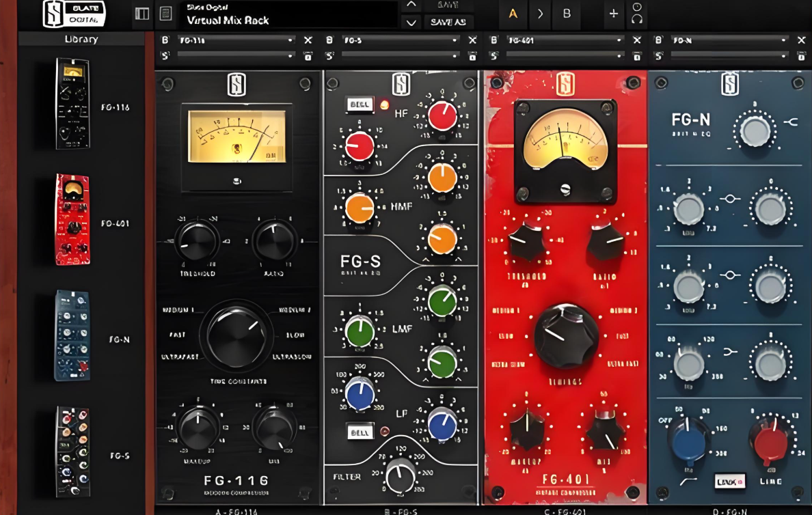This screenshot has height=515, width=812.
Task: Click the Virtual Mix Rack preset name display
Action: (290, 14)
